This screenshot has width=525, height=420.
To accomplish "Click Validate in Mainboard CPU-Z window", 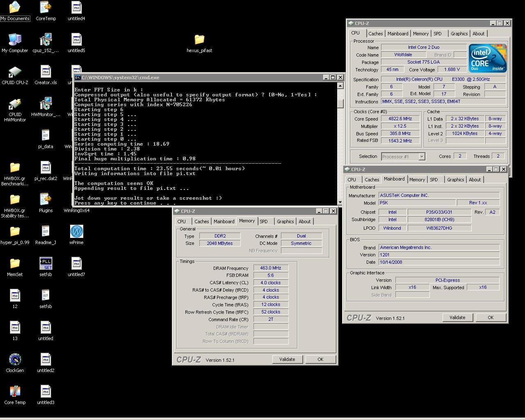I will 457,317.
